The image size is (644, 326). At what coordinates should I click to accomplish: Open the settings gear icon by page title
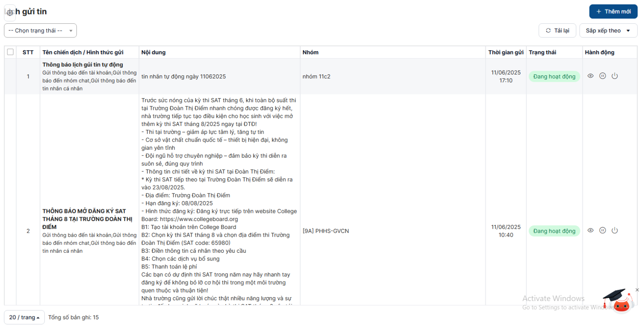tap(10, 12)
